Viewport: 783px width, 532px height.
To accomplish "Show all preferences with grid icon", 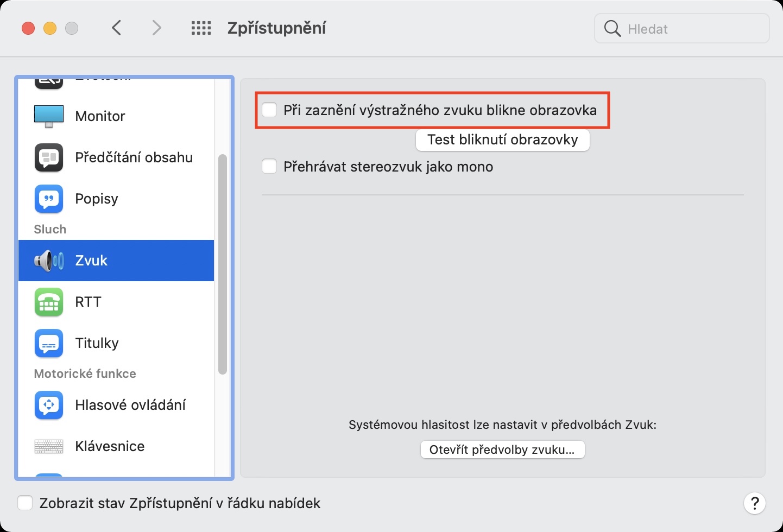I will click(x=201, y=28).
